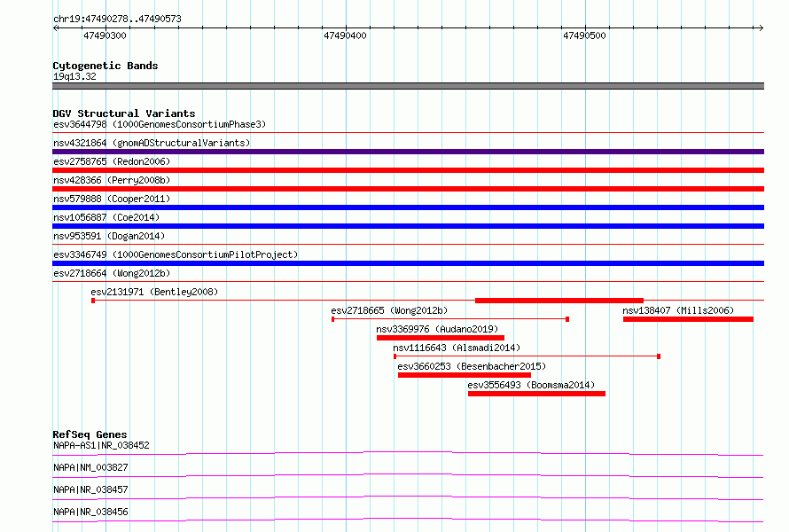The width and height of the screenshot is (789, 532).
Task: Open variant nsv138407 (Mills2006)
Action: click(x=678, y=310)
